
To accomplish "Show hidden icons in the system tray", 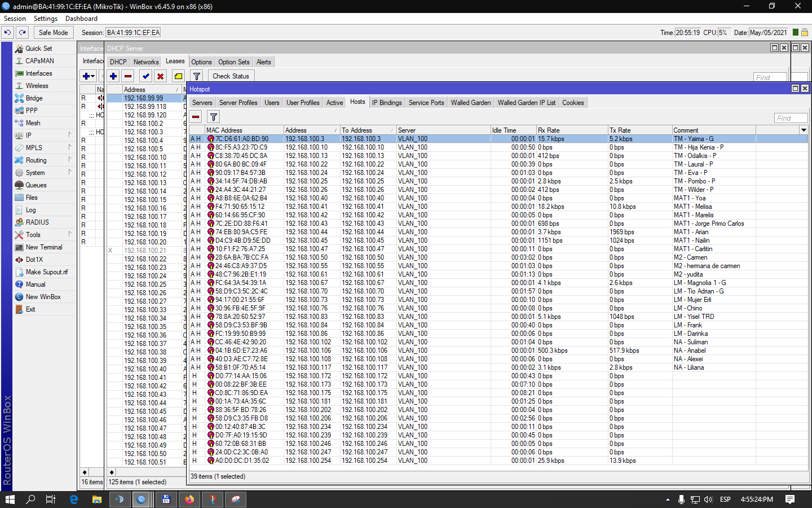I will (668, 500).
